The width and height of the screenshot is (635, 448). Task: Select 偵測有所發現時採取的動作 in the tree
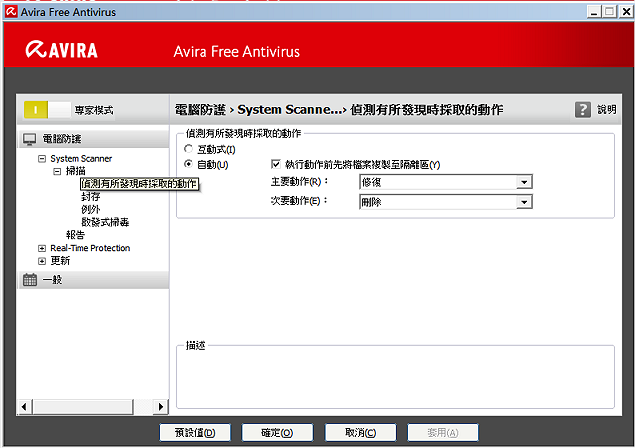pos(139,184)
